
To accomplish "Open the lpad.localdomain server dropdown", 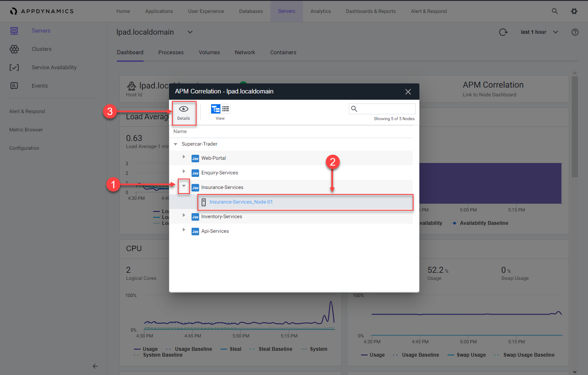I will pos(190,32).
